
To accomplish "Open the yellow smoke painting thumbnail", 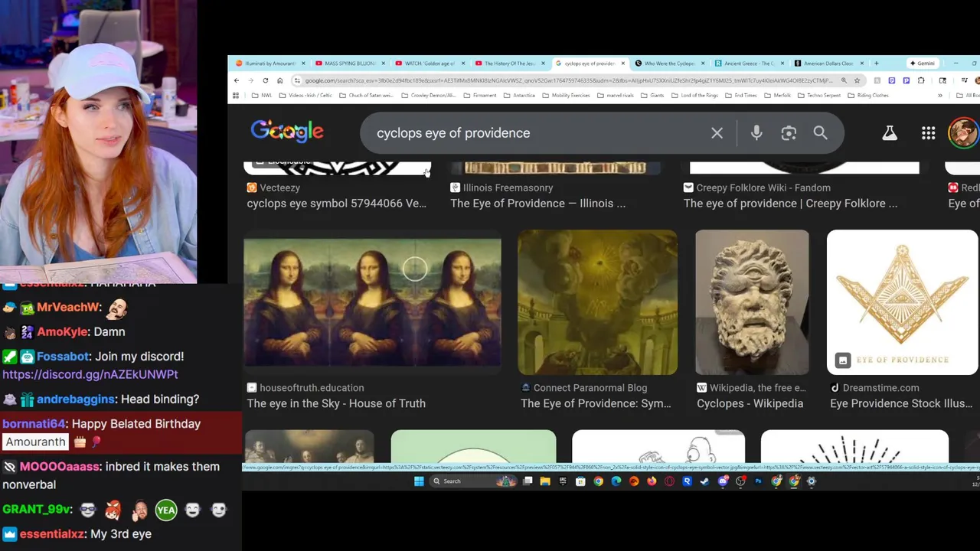I will coord(597,302).
